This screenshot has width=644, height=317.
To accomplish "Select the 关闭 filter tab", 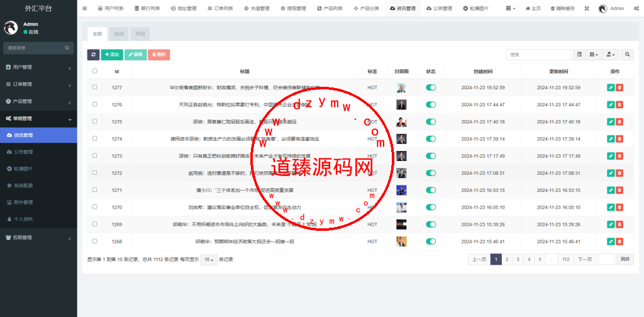I will [119, 34].
